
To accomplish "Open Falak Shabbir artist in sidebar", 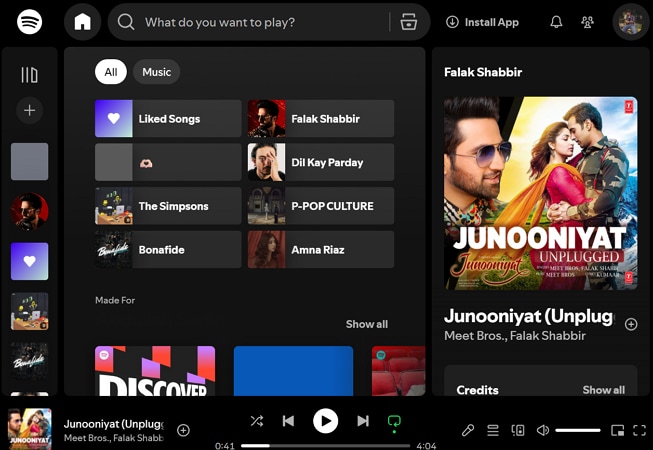I will coord(29,211).
